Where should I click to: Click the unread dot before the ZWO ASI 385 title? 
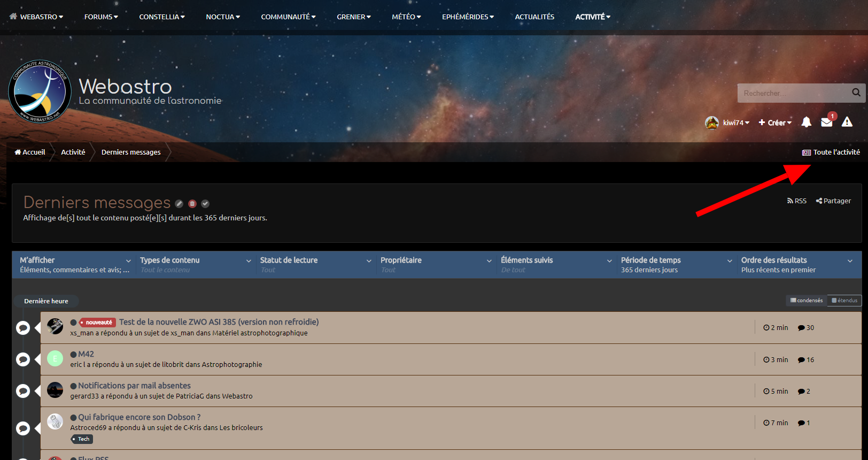tap(73, 323)
